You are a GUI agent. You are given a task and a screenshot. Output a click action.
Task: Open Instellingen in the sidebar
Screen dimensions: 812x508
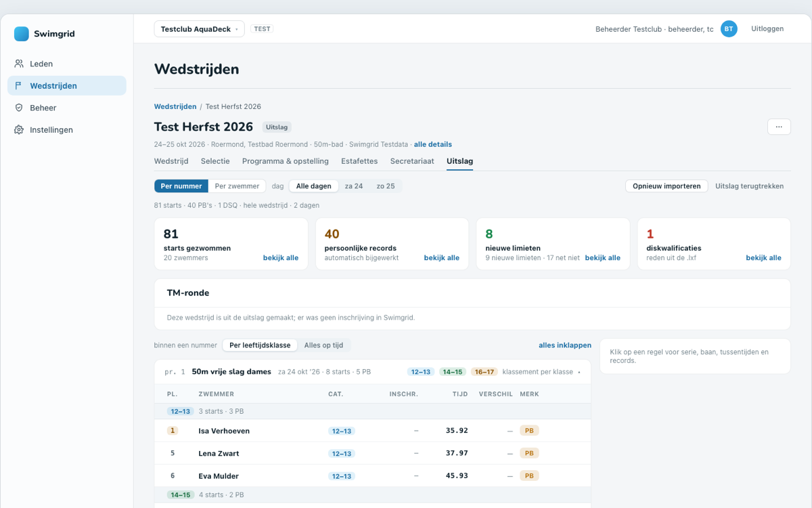coord(66,130)
